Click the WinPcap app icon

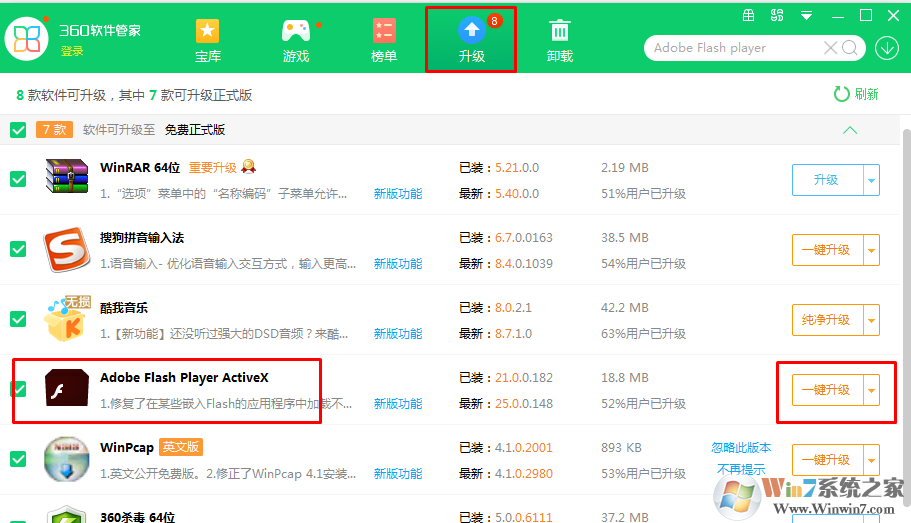tap(67, 459)
